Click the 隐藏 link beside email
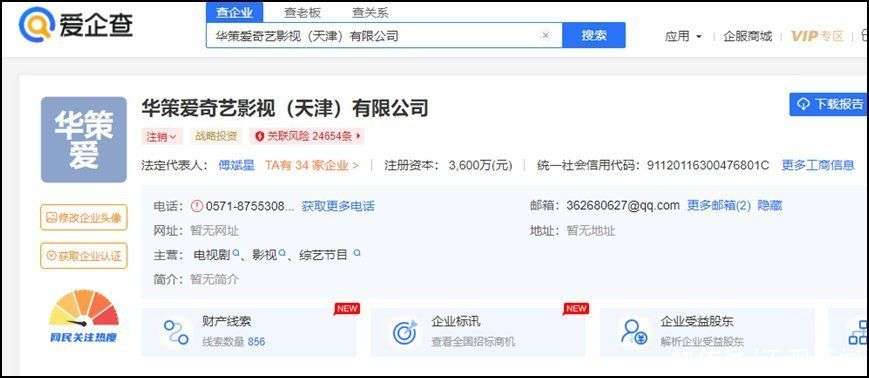Viewport: 869px width, 378px height. tap(770, 206)
